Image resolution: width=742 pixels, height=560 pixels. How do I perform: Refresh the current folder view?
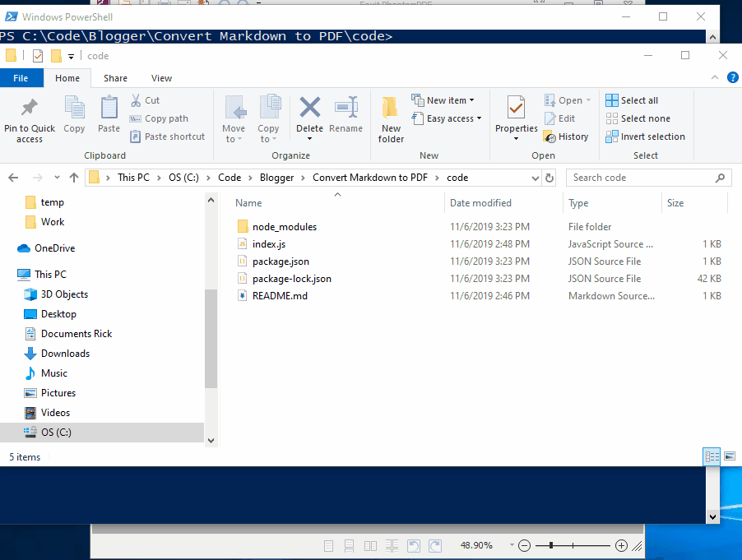tap(550, 178)
